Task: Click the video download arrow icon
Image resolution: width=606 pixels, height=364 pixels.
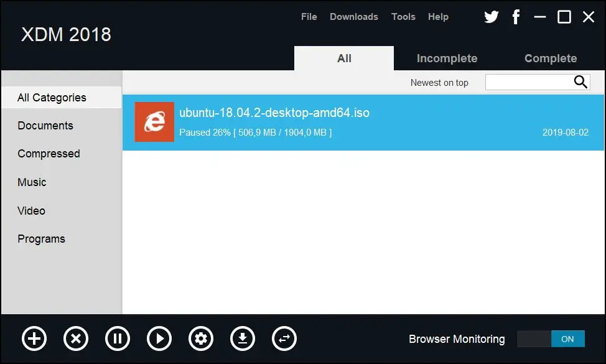Action: (243, 339)
